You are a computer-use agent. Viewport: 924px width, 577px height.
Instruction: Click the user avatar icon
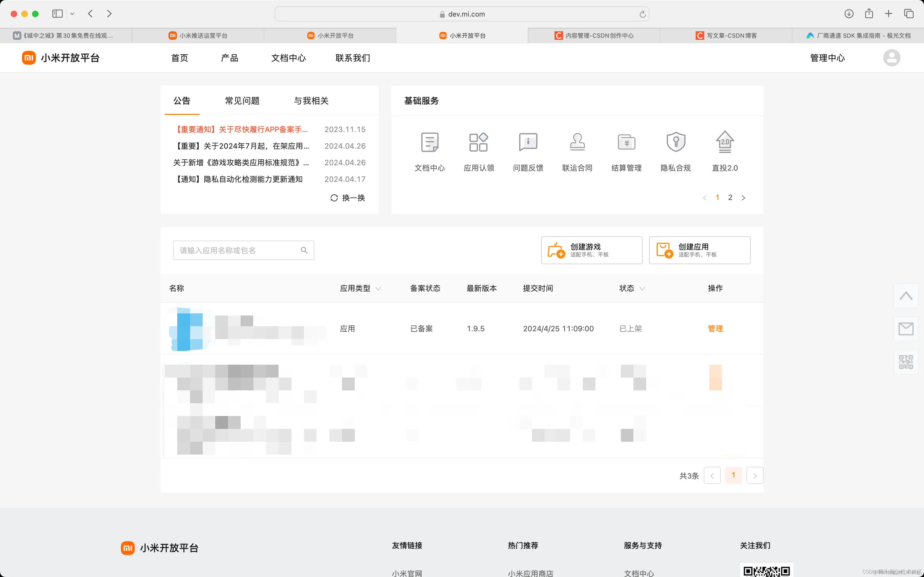(892, 58)
